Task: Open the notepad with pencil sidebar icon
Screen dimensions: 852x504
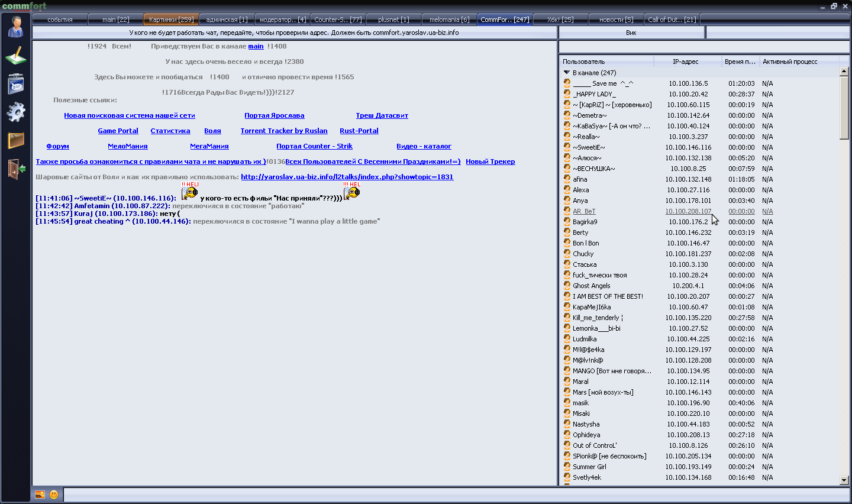Action: point(16,56)
